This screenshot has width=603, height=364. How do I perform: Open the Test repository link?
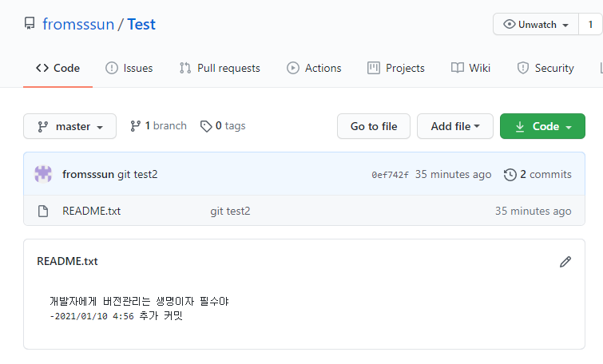(141, 24)
